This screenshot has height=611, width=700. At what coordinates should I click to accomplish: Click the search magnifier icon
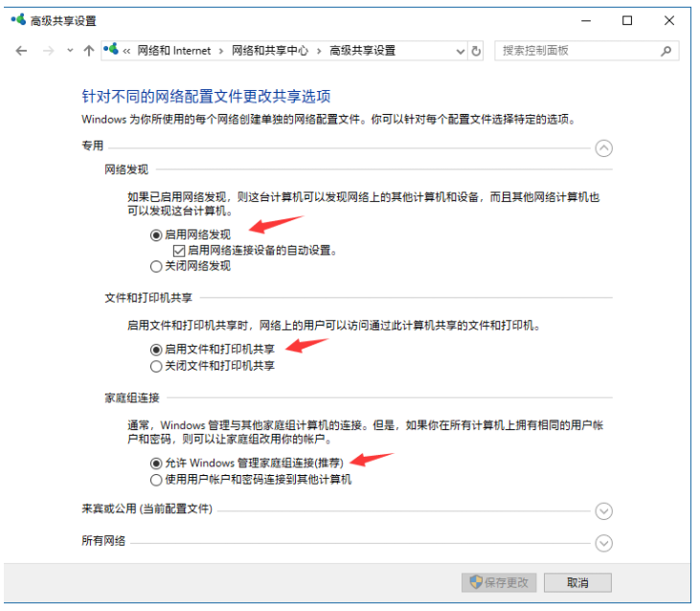click(x=666, y=52)
